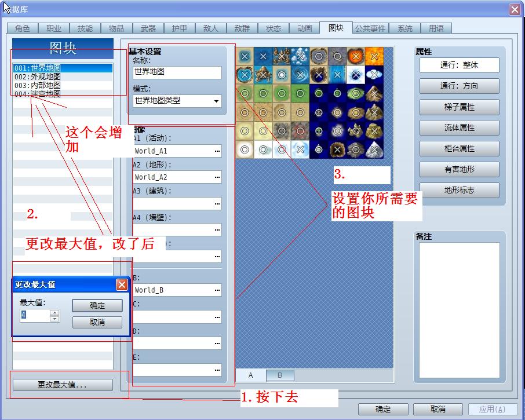
Task: Toggle passability of the orange volcano crater tile
Action: pyautogui.click(x=356, y=57)
